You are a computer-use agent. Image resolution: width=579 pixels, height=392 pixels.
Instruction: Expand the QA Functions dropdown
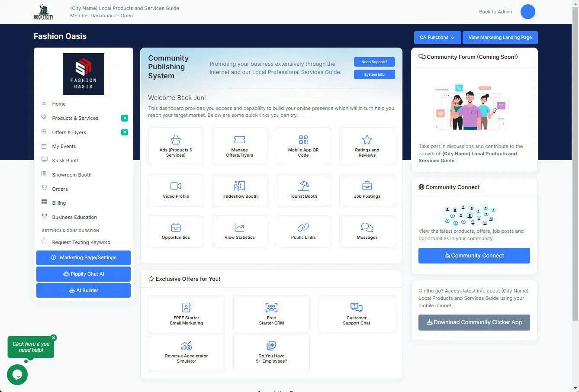click(437, 38)
